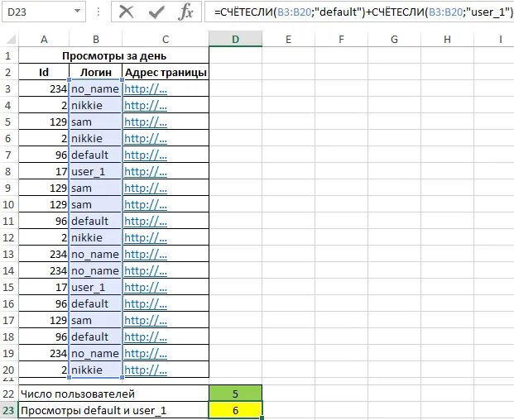The width and height of the screenshot is (514, 420).
Task: Open the http link in row 7
Action: (146, 155)
